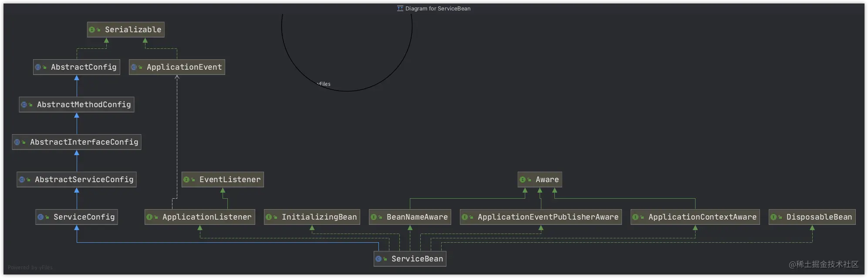
Task: Select the ApplicationEventPublisherAware node
Action: (541, 217)
